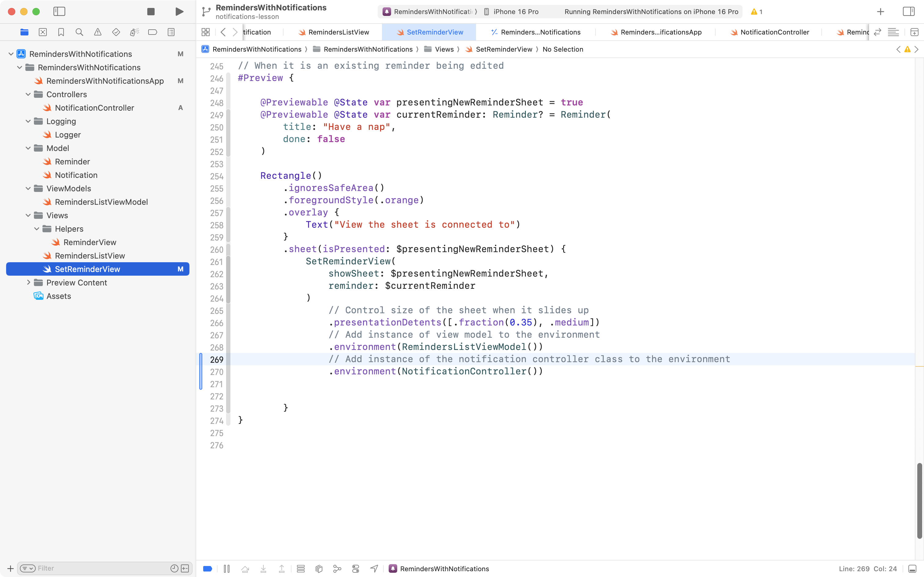This screenshot has width=924, height=577.
Task: Expand the Preview Content folder
Action: click(28, 283)
